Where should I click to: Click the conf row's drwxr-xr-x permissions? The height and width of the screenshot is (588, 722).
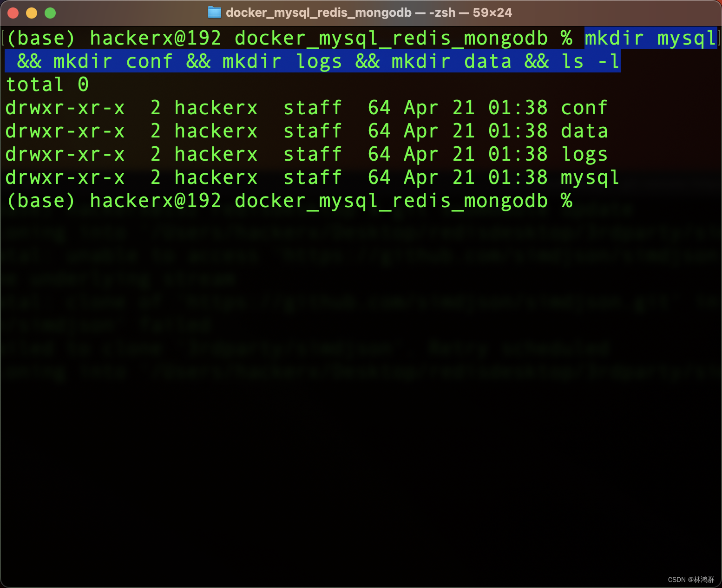[x=65, y=108]
